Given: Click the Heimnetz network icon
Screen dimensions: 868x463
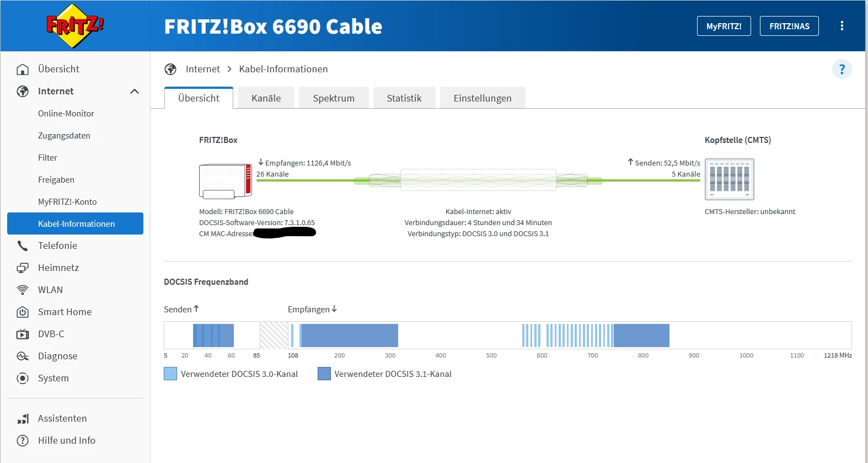Looking at the screenshot, I should point(23,268).
